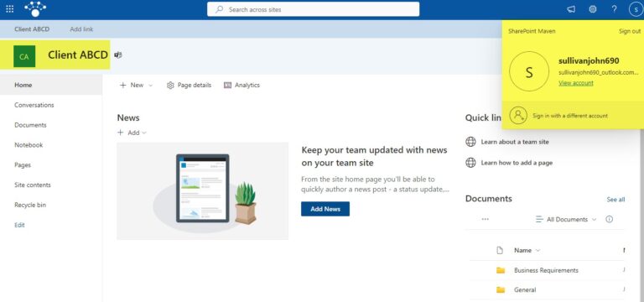Search across sites input field
644x302 pixels.
coord(314,9)
